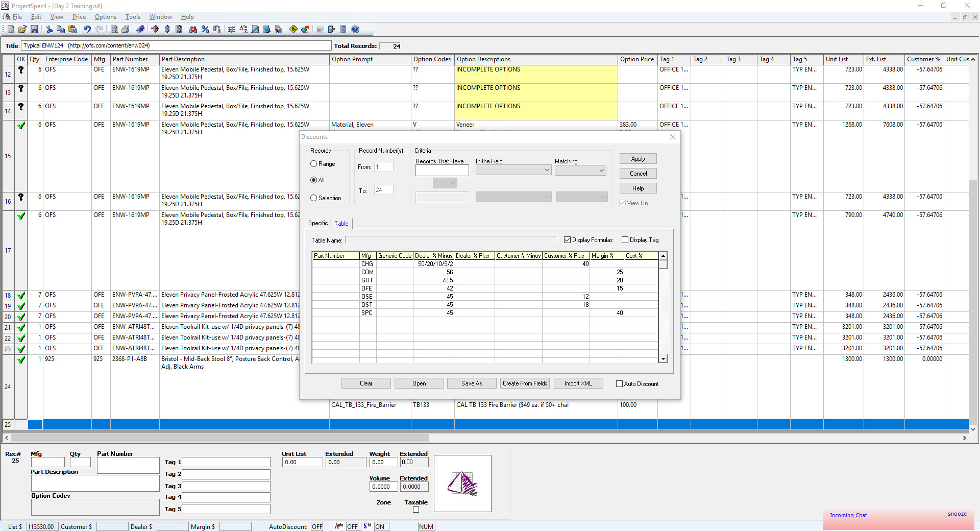Screen dimensions: 980x531
Task: Click the Help button in Discounts
Action: pos(638,188)
